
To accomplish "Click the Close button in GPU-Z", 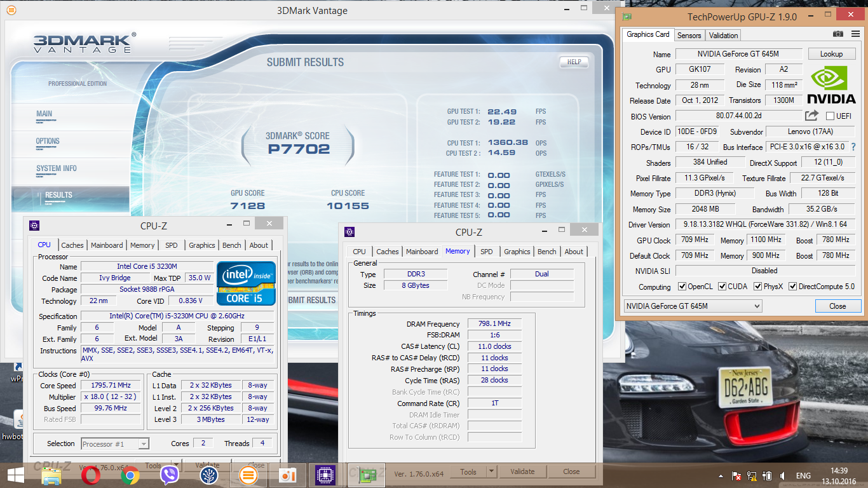I will click(x=837, y=306).
